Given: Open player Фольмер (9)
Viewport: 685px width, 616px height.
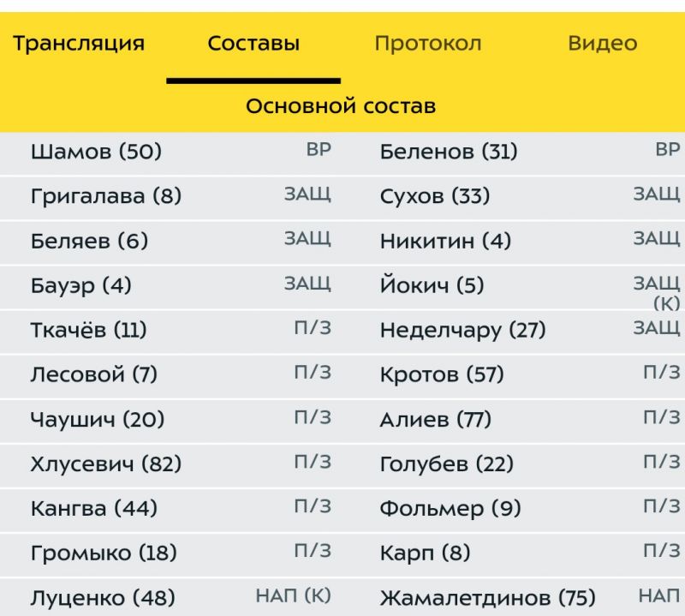Looking at the screenshot, I should point(450,508).
